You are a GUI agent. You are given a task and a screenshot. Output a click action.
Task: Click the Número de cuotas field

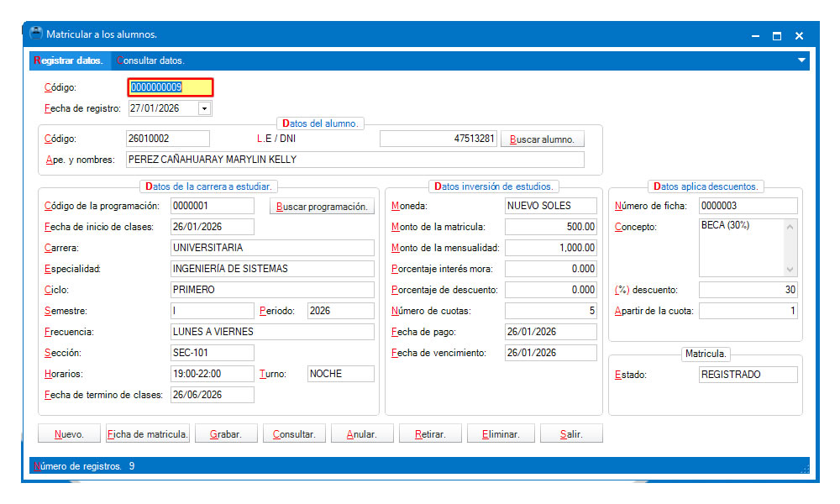(551, 311)
